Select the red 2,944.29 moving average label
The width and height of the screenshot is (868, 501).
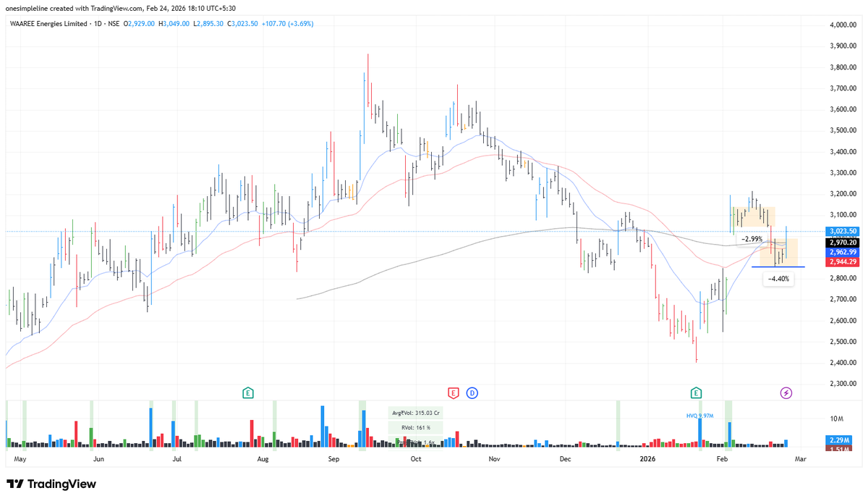843,261
